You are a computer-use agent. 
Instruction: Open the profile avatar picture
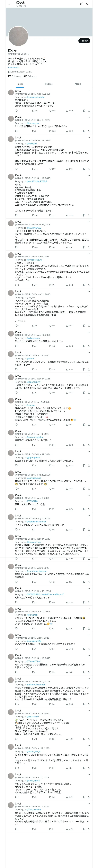point(18,36)
